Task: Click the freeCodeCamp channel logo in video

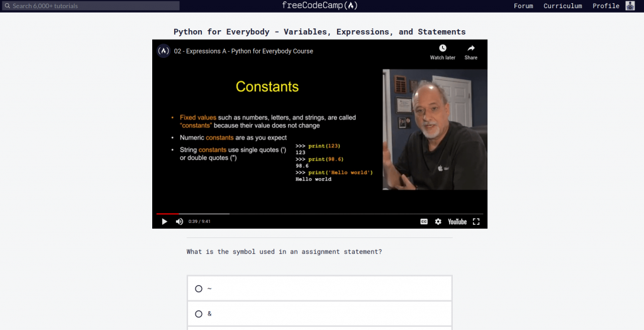Action: (x=164, y=51)
